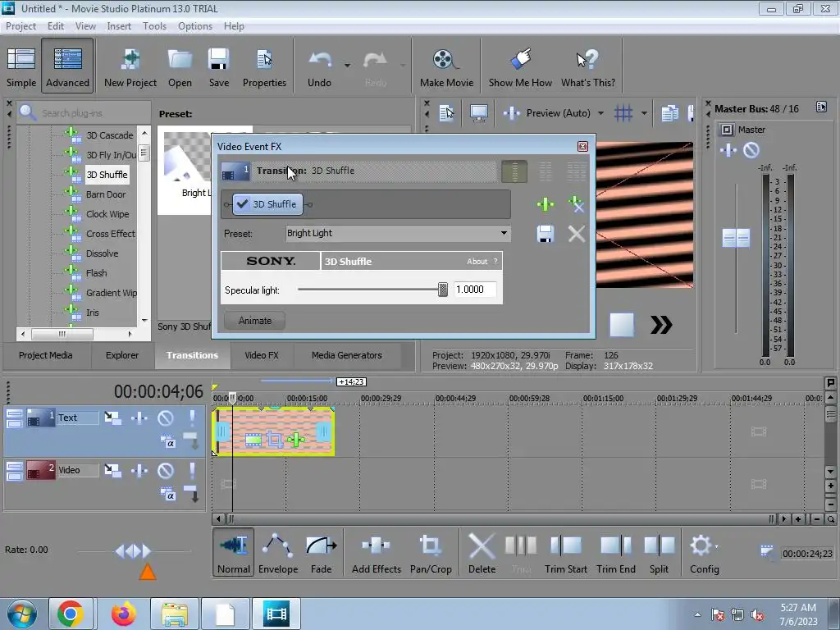Toggle preview on external monitor
Screen dimensions: 840x630
[x=478, y=113]
